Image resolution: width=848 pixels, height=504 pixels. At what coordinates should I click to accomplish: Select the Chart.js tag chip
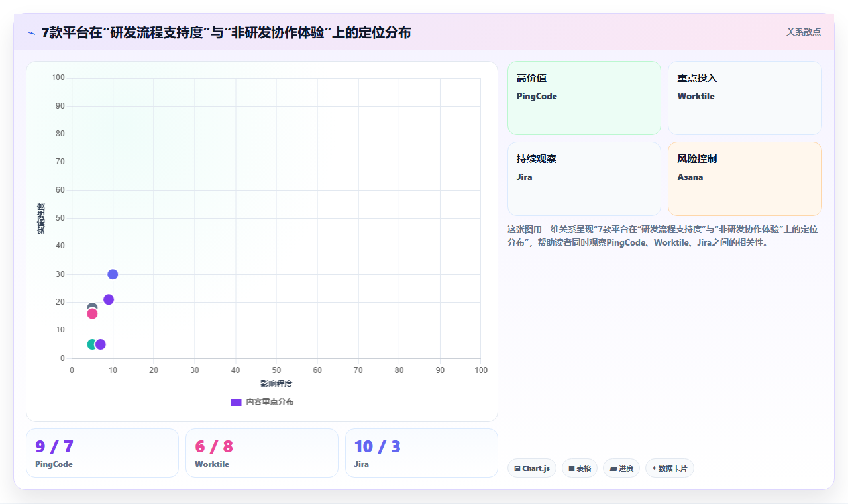(532, 468)
